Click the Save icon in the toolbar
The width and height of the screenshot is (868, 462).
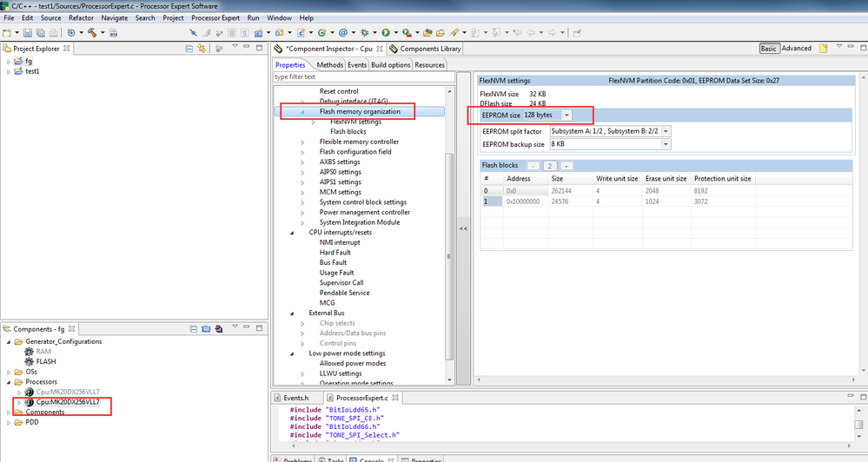28,33
